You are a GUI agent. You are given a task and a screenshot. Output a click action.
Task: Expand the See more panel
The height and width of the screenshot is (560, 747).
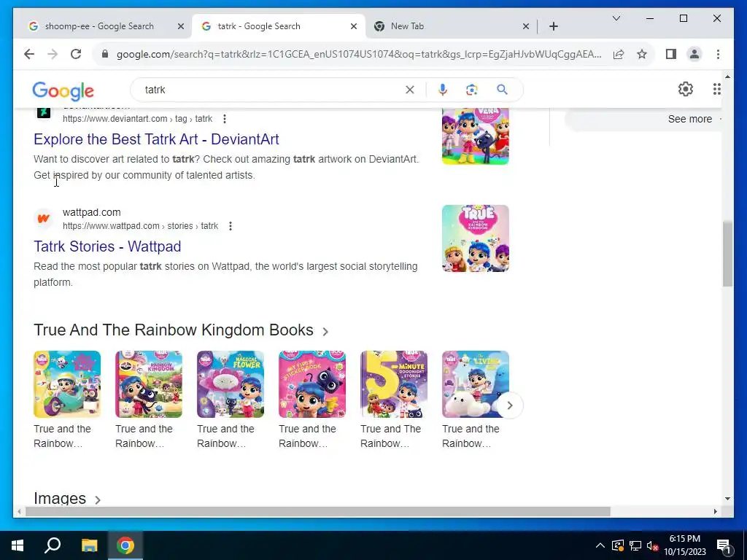coord(690,119)
